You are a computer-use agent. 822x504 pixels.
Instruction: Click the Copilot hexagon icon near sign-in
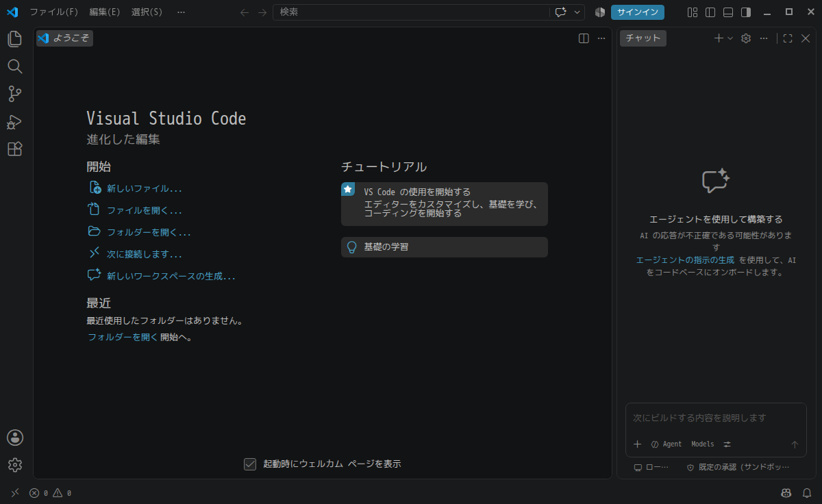click(x=600, y=12)
